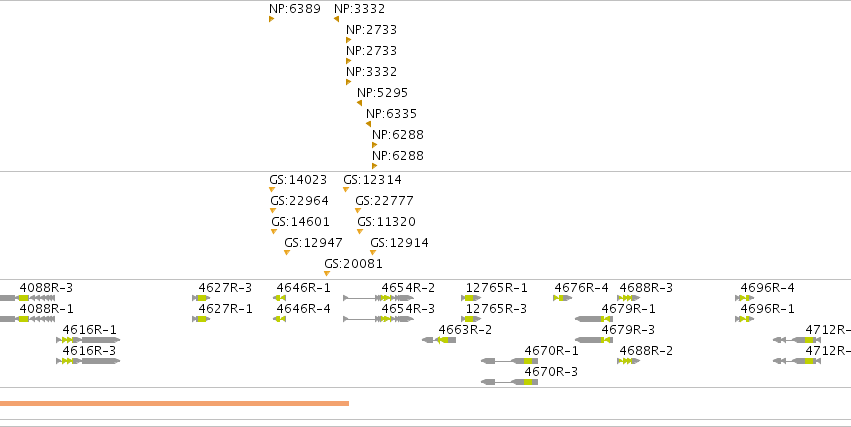This screenshot has height=427, width=851.
Task: Select the 4670R-1 transcript glyph
Action: pyautogui.click(x=510, y=361)
